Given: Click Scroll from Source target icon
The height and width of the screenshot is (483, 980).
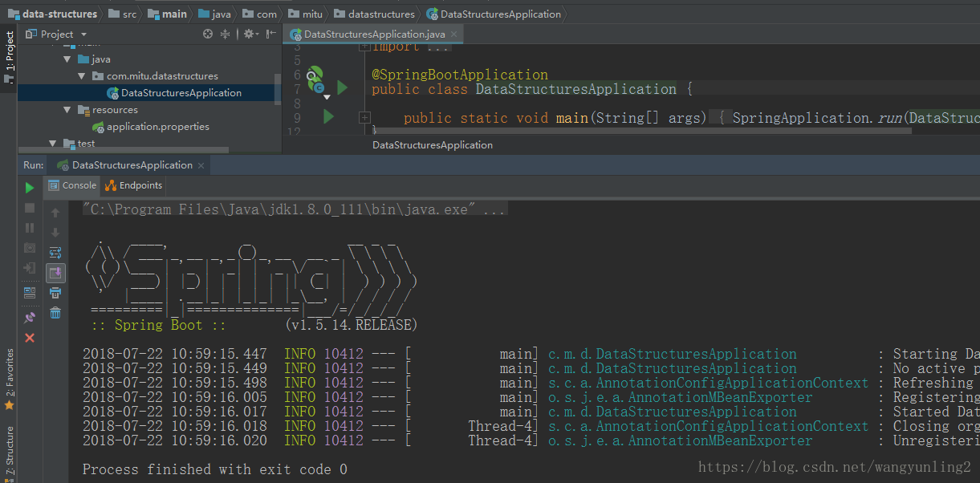Looking at the screenshot, I should [x=208, y=34].
